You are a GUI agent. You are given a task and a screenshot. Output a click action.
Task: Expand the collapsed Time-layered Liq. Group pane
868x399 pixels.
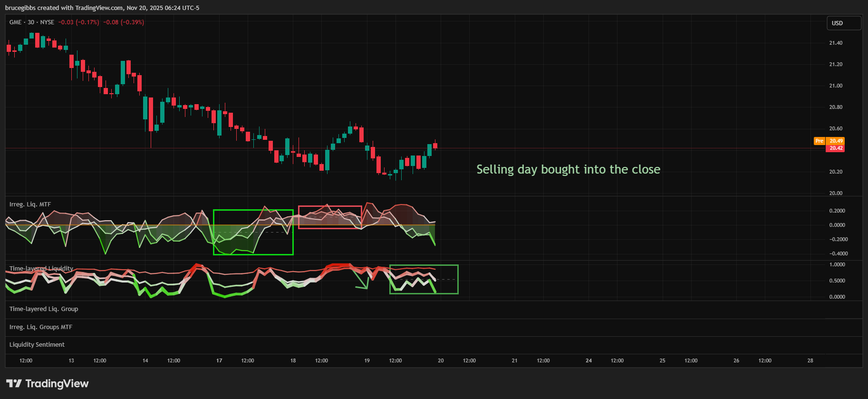(44, 309)
